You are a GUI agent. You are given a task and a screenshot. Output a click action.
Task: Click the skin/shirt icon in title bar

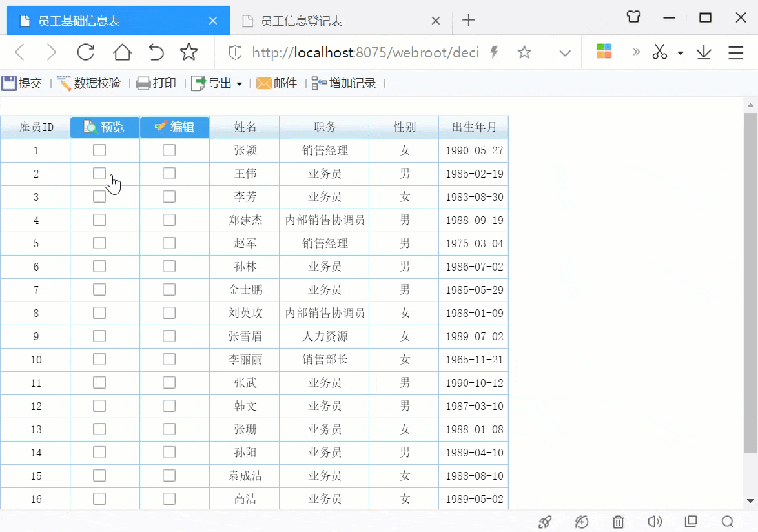[x=634, y=17]
